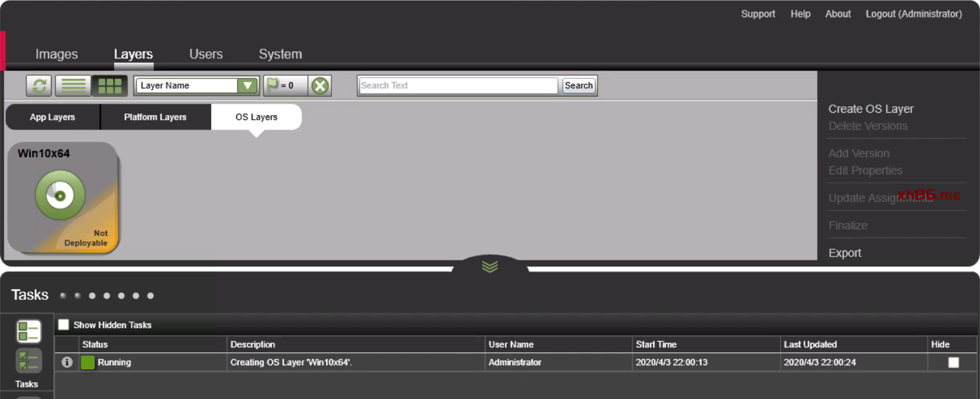Screen dimensions: 980x399
Task: Clear filter with the green X icon
Action: pyautogui.click(x=320, y=85)
